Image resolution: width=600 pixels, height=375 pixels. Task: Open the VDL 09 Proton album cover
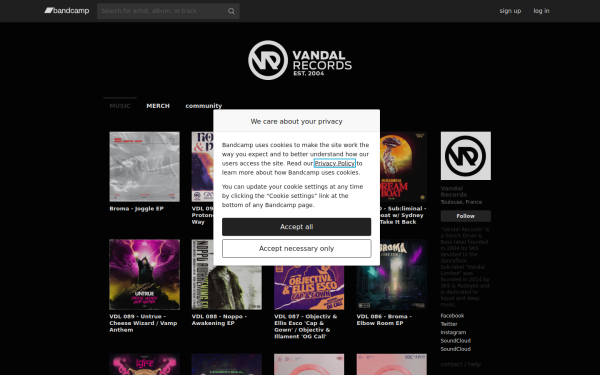pyautogui.click(x=202, y=167)
